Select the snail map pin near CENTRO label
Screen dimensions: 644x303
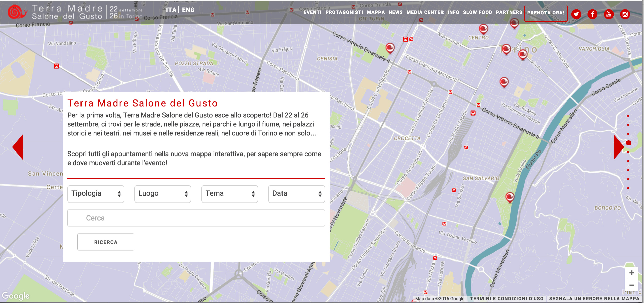(x=483, y=29)
